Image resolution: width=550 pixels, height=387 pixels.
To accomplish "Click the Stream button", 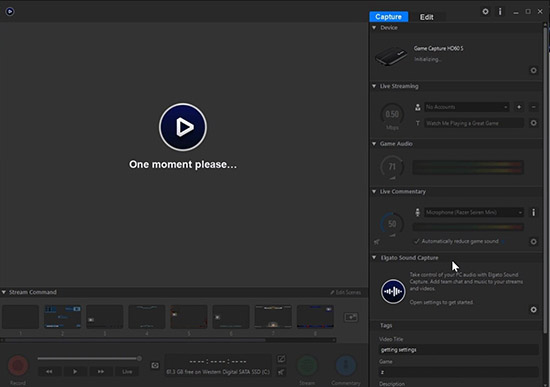I will click(307, 365).
